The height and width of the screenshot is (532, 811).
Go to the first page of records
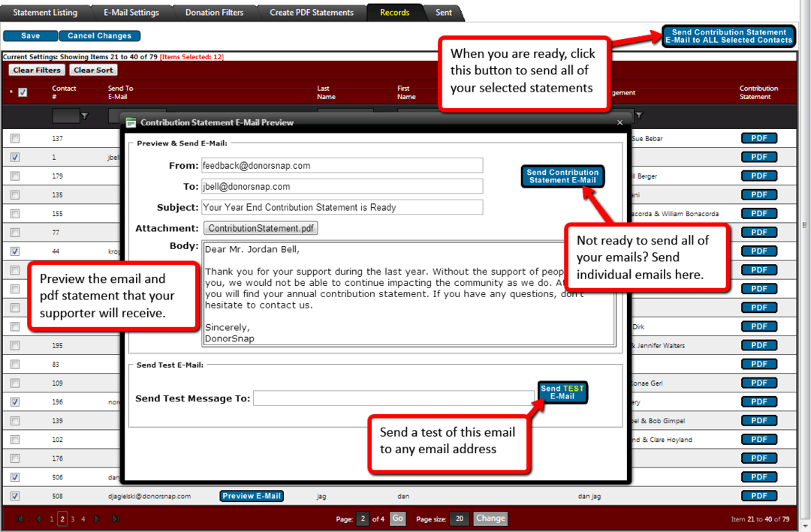pyautogui.click(x=19, y=518)
